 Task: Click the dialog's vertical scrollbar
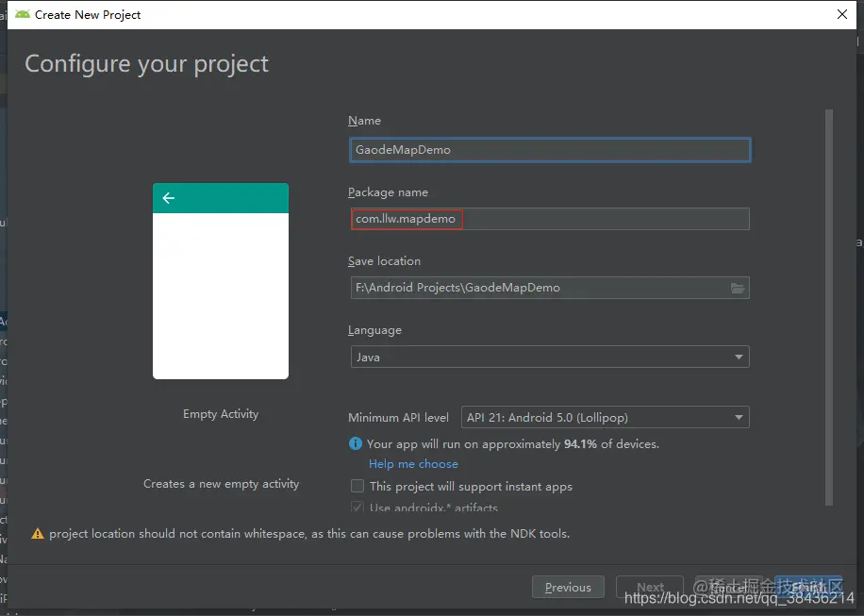pos(829,307)
